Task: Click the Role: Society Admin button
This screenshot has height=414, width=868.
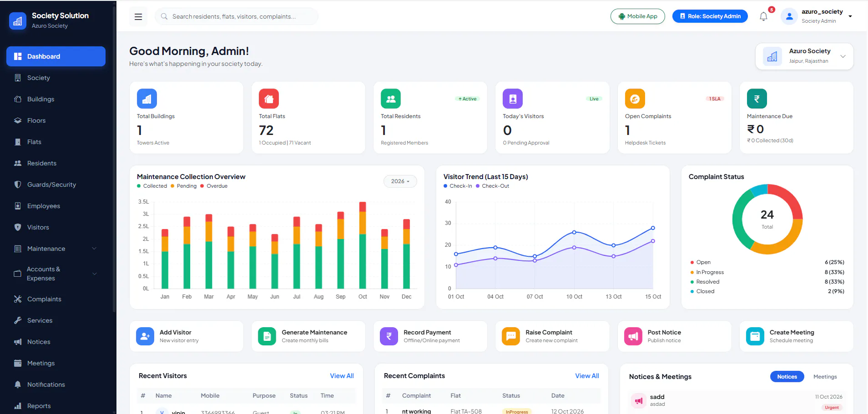Action: tap(710, 16)
